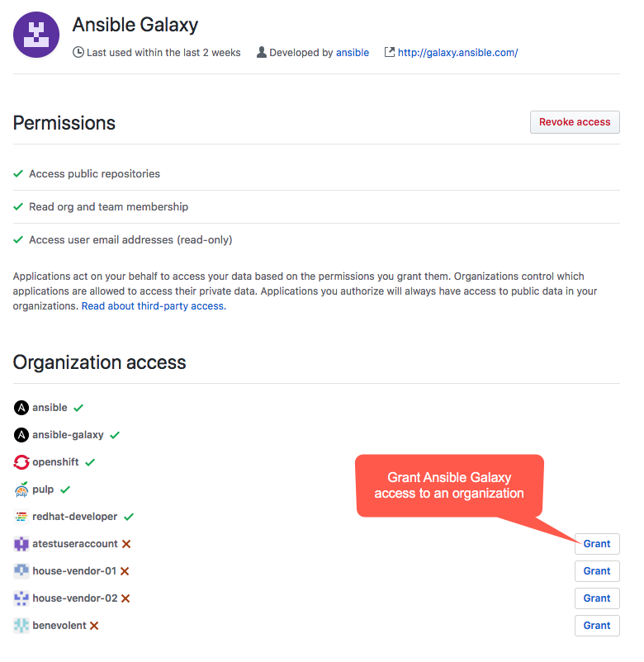Grant access to benevolent organization
The height and width of the screenshot is (662, 644).
point(597,626)
